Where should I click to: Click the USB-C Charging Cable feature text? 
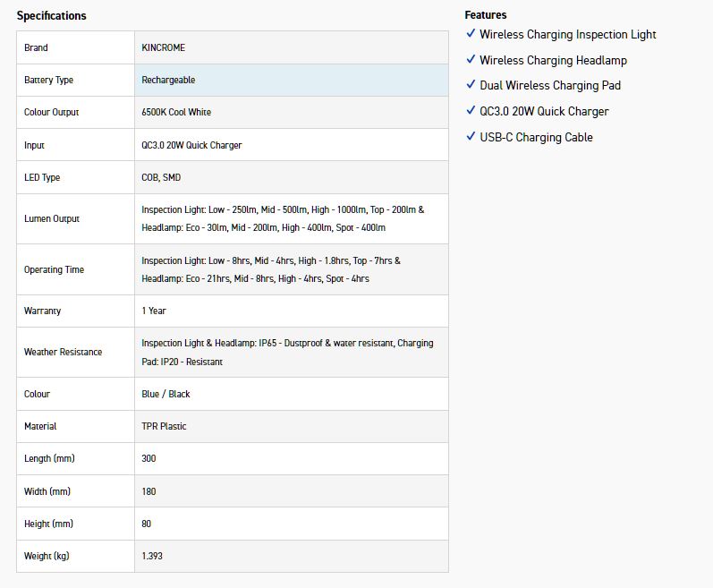(536, 137)
